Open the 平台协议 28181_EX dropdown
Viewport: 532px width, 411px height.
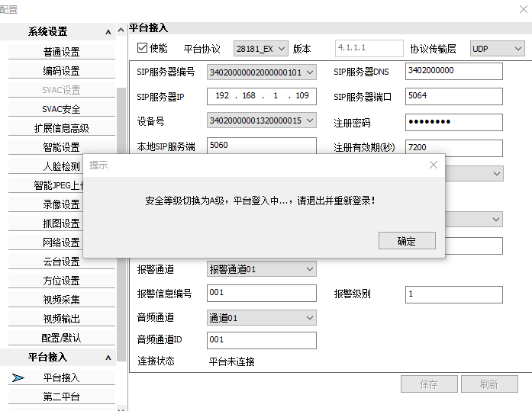click(x=260, y=49)
